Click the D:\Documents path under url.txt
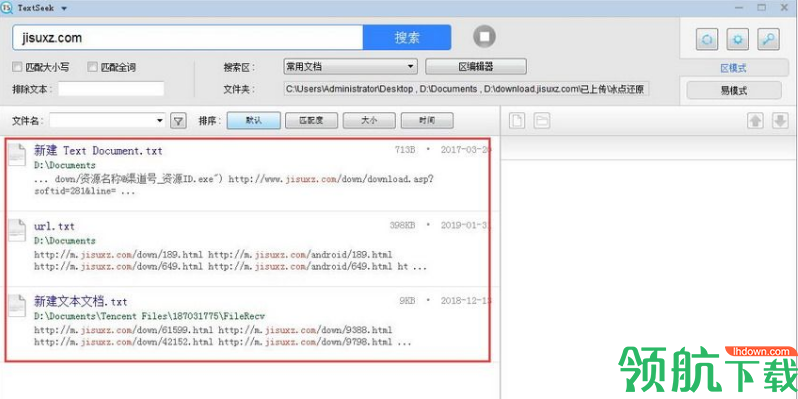 click(x=65, y=240)
